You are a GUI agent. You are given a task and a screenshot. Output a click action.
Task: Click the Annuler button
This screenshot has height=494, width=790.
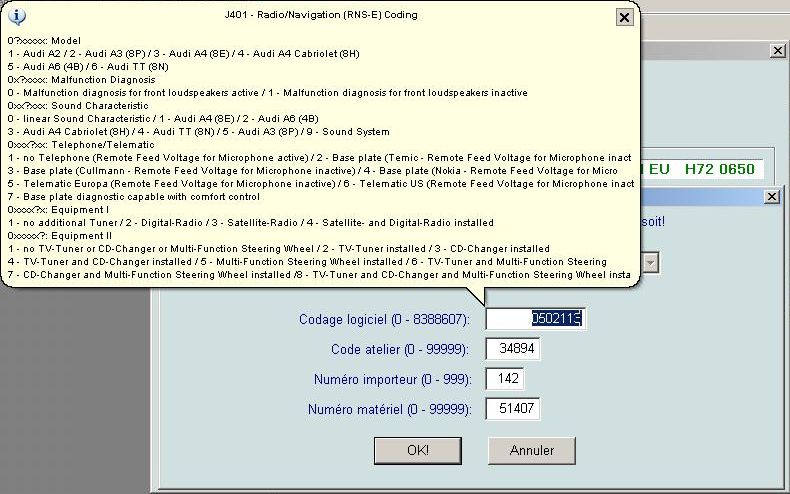(532, 450)
